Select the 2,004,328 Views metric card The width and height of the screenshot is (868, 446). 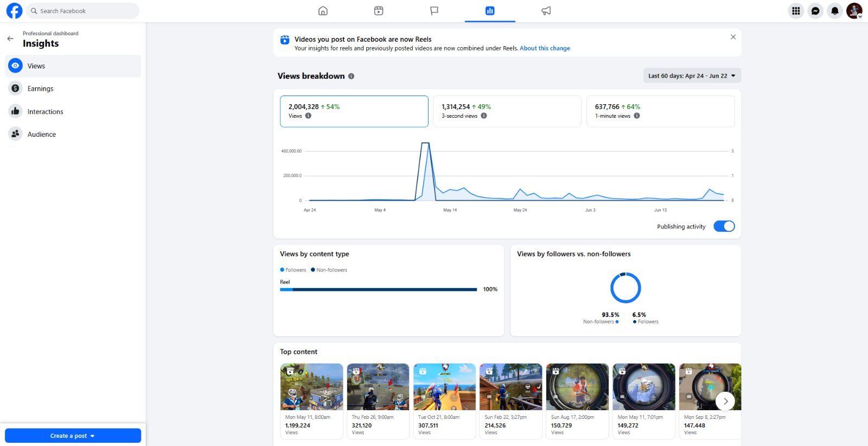click(x=354, y=111)
